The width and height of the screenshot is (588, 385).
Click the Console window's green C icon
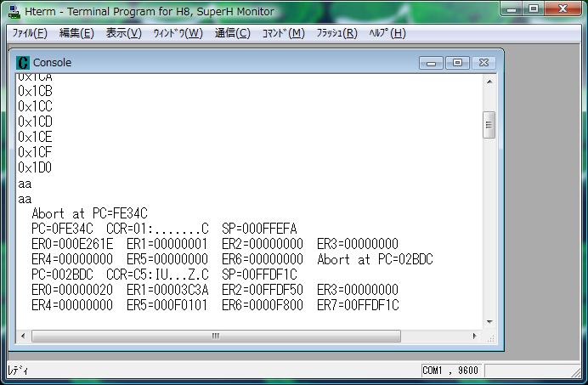pyautogui.click(x=23, y=63)
